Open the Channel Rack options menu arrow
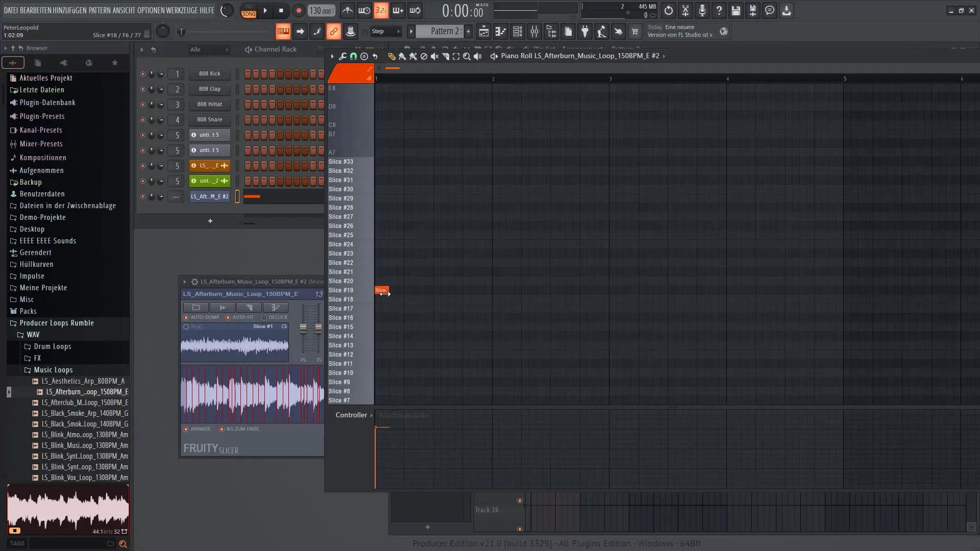This screenshot has height=551, width=980. tap(142, 49)
